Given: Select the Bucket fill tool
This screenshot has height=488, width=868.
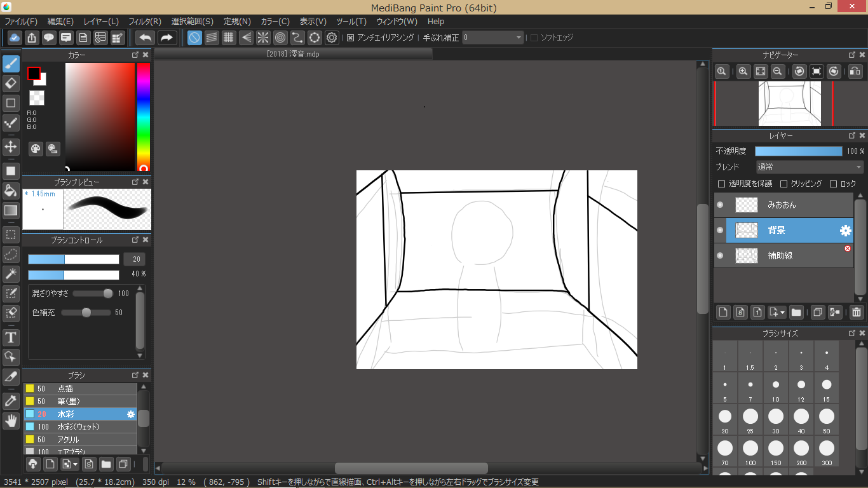Looking at the screenshot, I should (11, 191).
